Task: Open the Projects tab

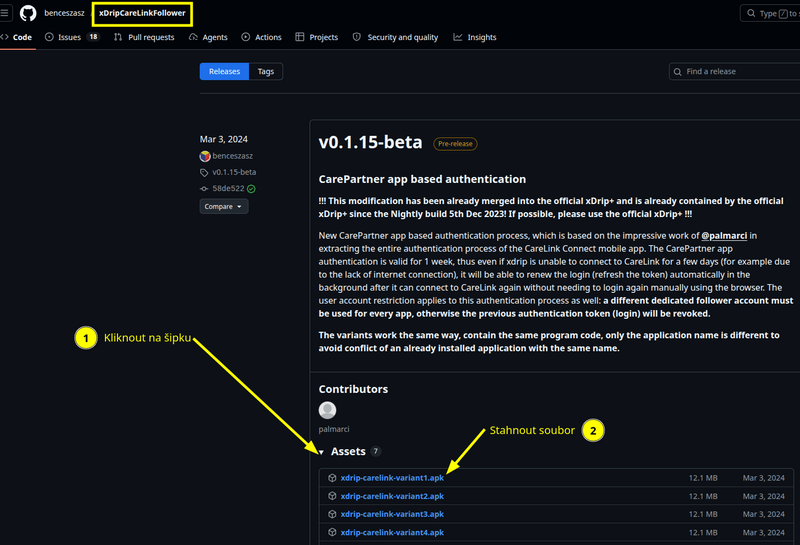Action: pyautogui.click(x=316, y=37)
